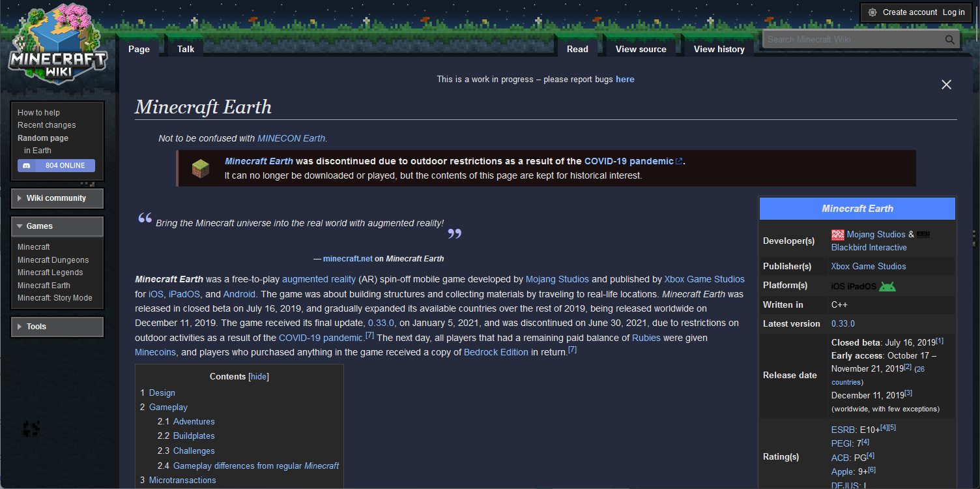Open Xbox Game Studios infobox publisher link
980x489 pixels.
(869, 267)
